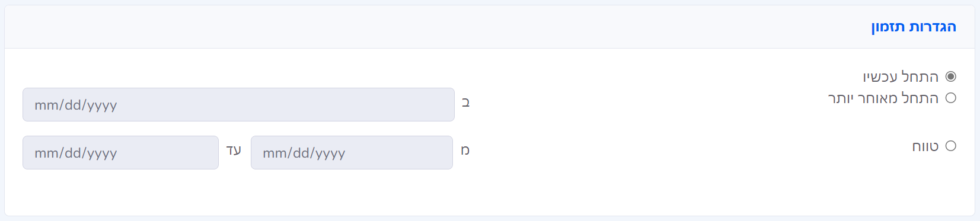This screenshot has width=980, height=221.
Task: Choose the התחל מאוחר יותר radio option
Action: pos(951,98)
